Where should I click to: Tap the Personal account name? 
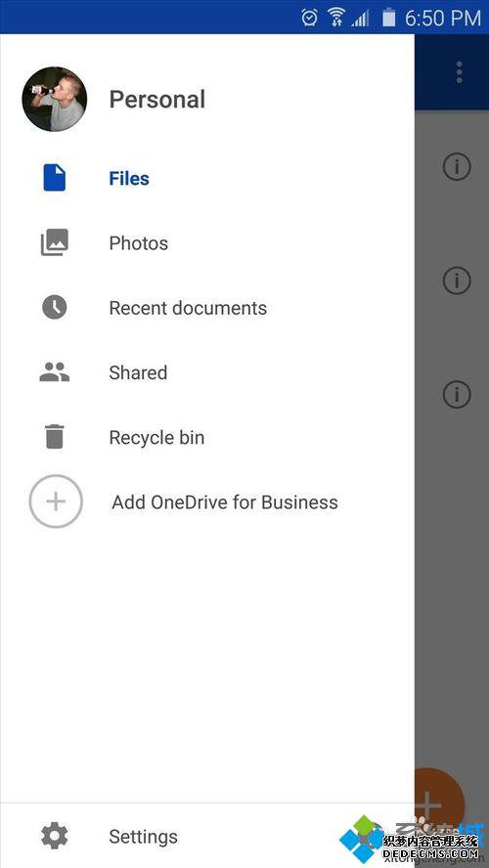[157, 100]
